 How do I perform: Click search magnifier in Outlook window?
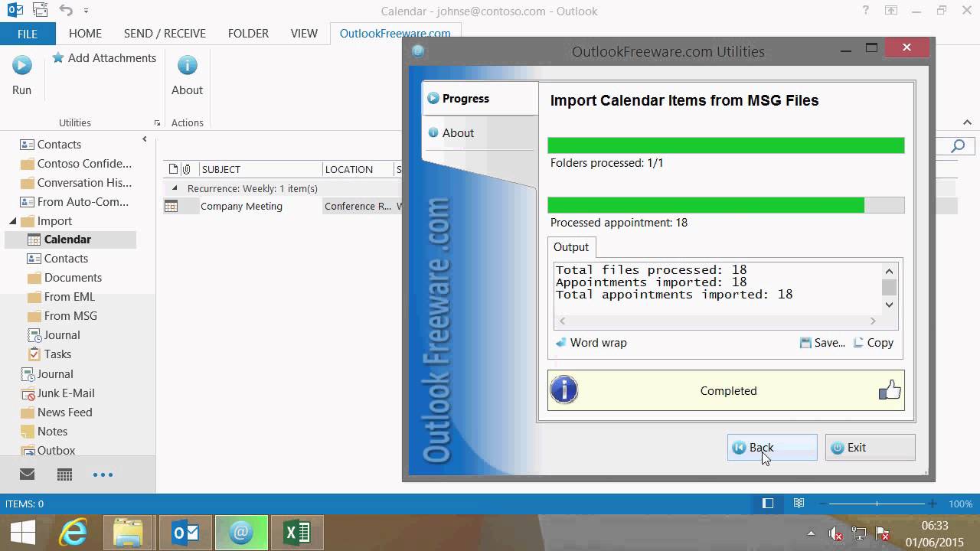(958, 146)
